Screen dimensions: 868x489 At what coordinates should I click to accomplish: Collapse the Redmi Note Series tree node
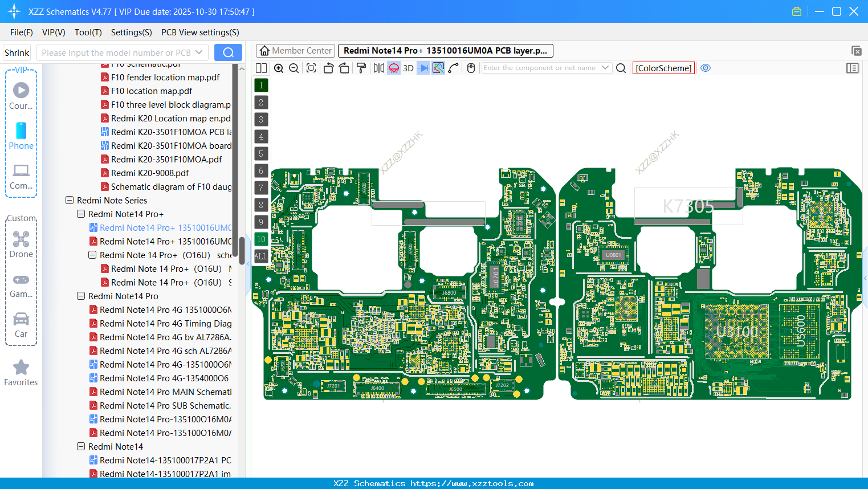(x=68, y=200)
